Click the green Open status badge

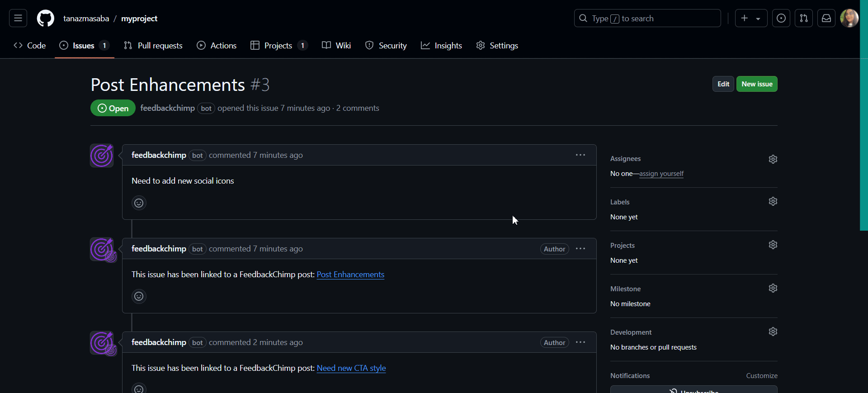point(113,108)
